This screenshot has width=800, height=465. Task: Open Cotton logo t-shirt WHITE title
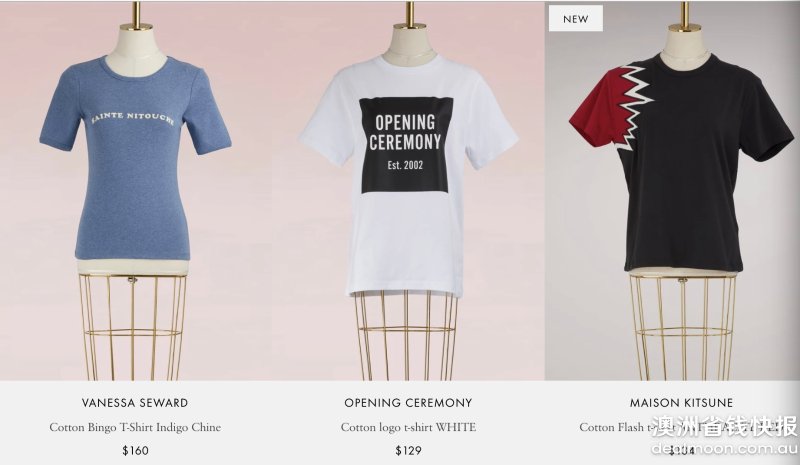point(408,427)
